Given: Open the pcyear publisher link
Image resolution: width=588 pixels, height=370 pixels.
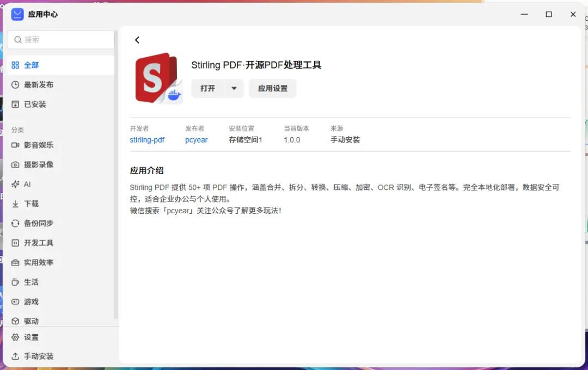Looking at the screenshot, I should tap(196, 140).
